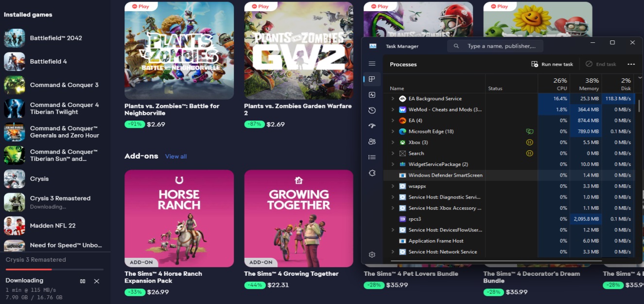The height and width of the screenshot is (304, 644).
Task: Click EA Background Service disk 118.3 MB/s
Action: [618, 99]
